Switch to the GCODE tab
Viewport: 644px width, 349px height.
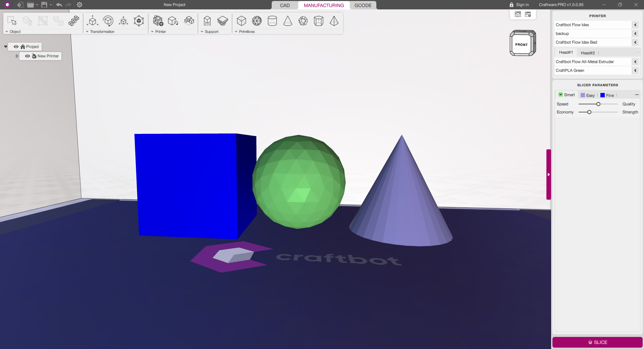pos(363,5)
